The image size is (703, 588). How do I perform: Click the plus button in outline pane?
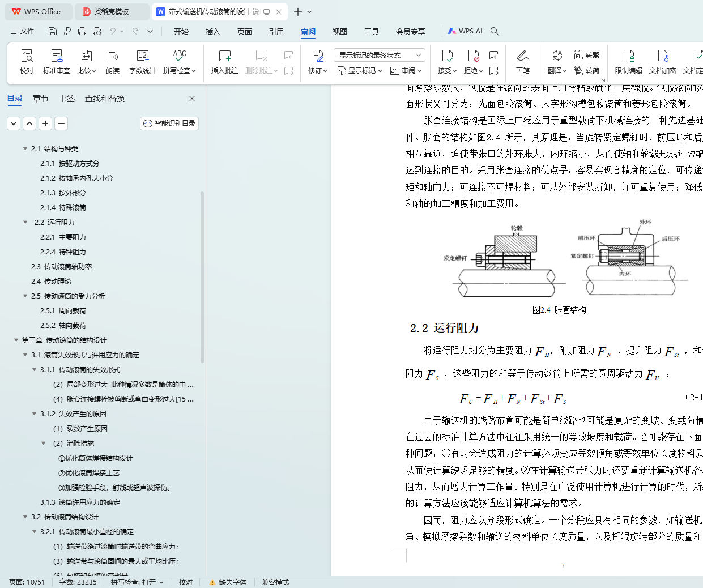[45, 123]
